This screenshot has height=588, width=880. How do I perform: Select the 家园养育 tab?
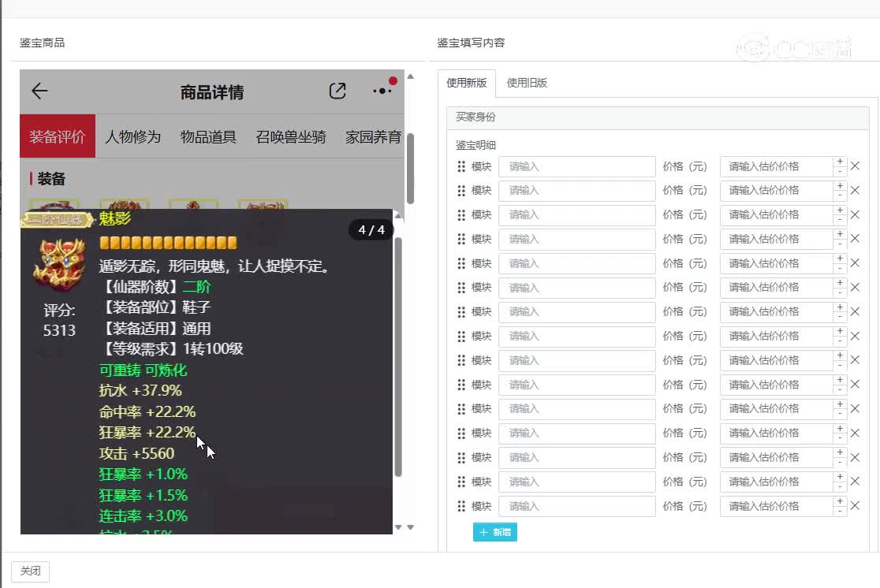[x=373, y=136]
